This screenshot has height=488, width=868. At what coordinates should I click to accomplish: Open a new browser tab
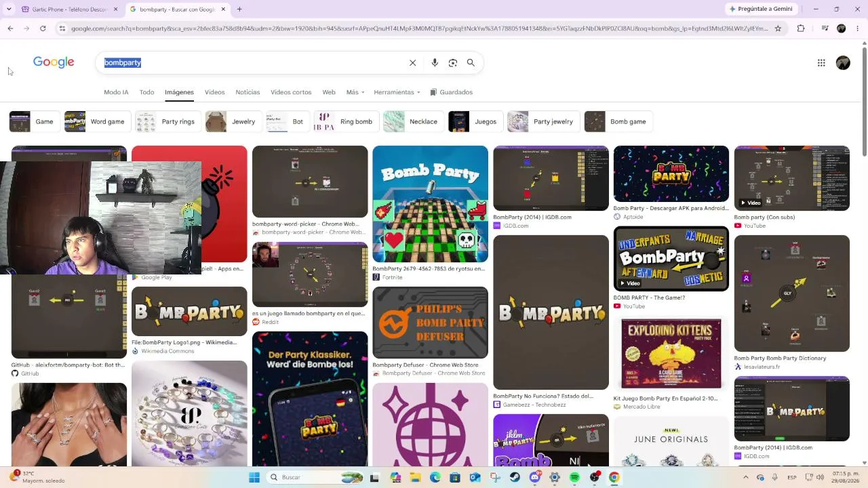pos(239,9)
